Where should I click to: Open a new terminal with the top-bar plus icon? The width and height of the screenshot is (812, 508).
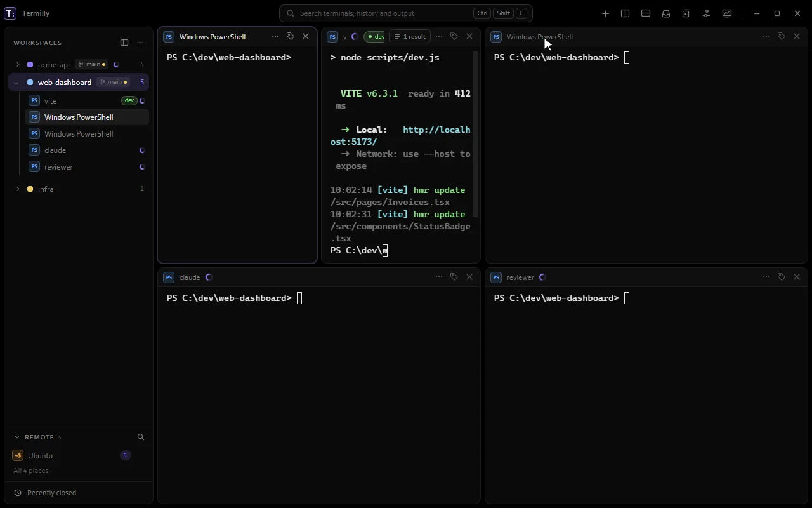pos(605,13)
